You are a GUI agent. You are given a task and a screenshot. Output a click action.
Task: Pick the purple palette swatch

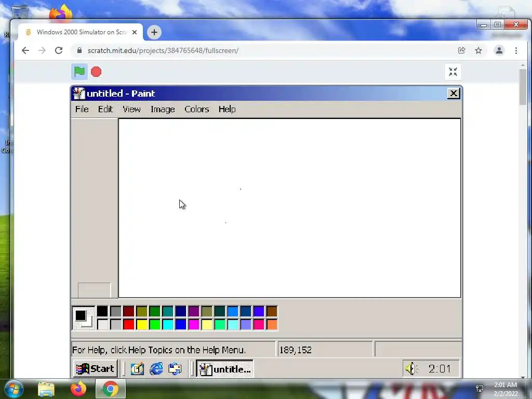click(194, 311)
